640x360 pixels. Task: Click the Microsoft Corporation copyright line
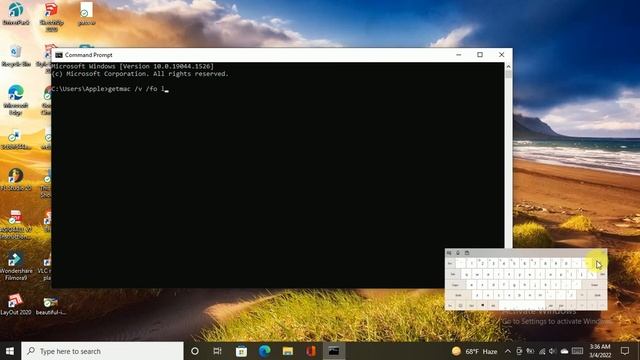pos(140,74)
